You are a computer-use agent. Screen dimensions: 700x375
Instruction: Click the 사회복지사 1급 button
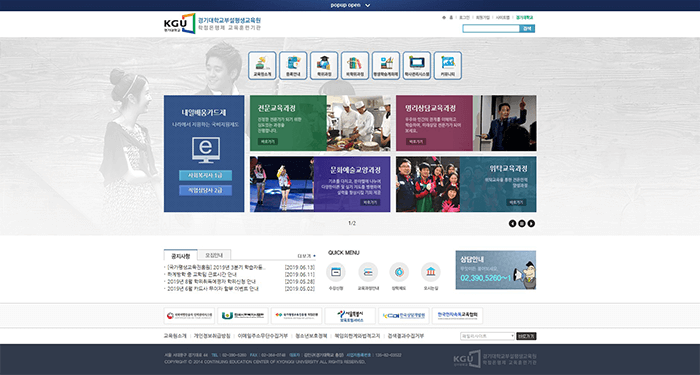[205, 175]
